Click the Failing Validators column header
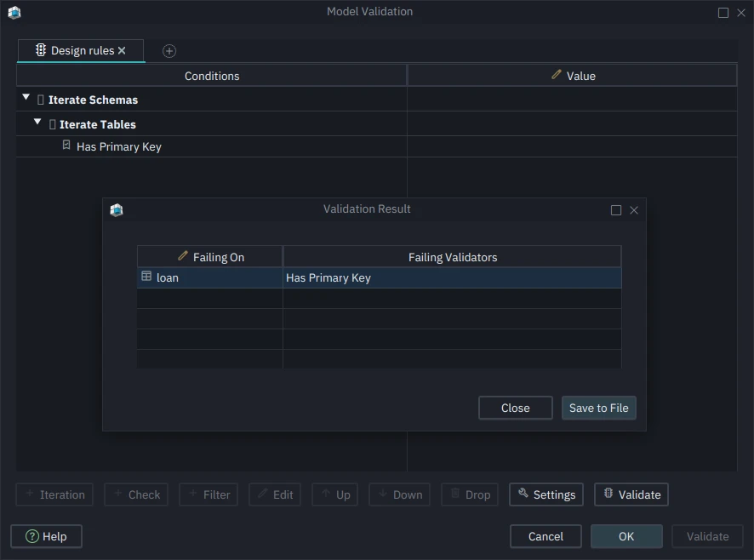 [x=452, y=257]
